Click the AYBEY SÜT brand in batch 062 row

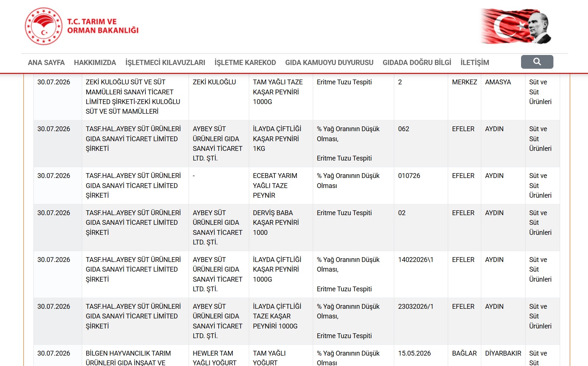pyautogui.click(x=218, y=143)
